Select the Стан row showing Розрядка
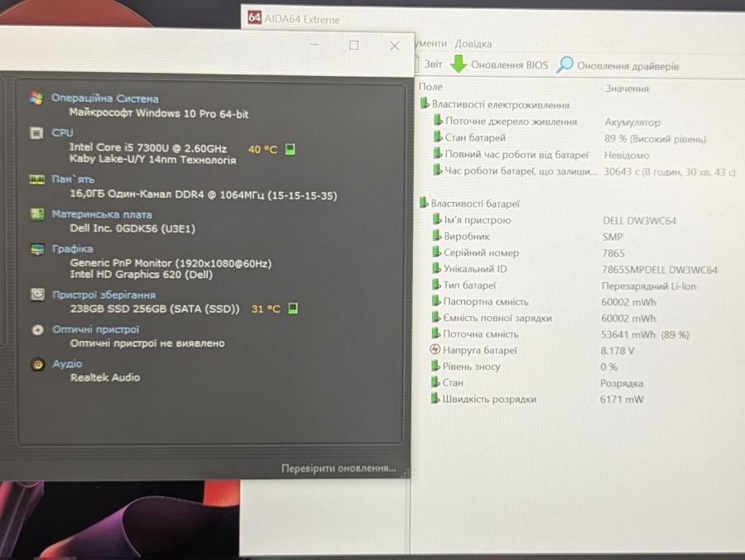745x560 pixels. [x=537, y=383]
